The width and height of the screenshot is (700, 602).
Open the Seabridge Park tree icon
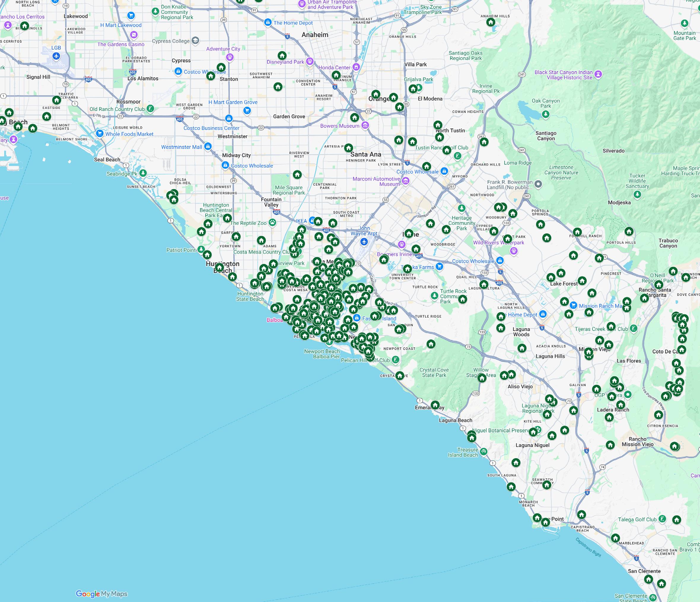tap(143, 173)
